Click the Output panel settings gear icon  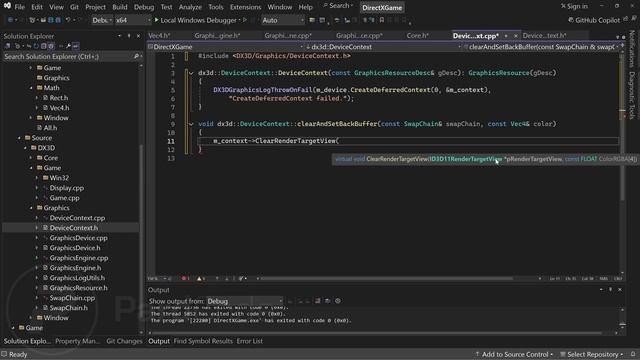338,301
